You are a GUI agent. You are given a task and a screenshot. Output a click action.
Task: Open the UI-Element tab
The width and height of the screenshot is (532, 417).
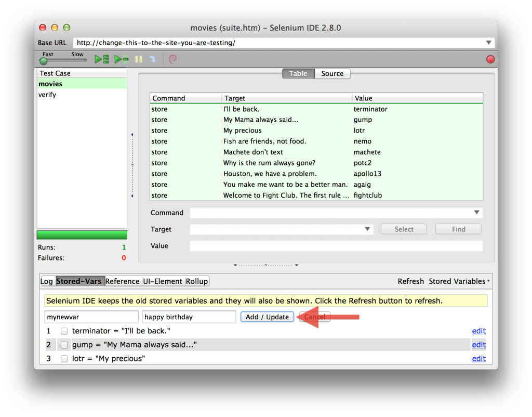(x=162, y=281)
